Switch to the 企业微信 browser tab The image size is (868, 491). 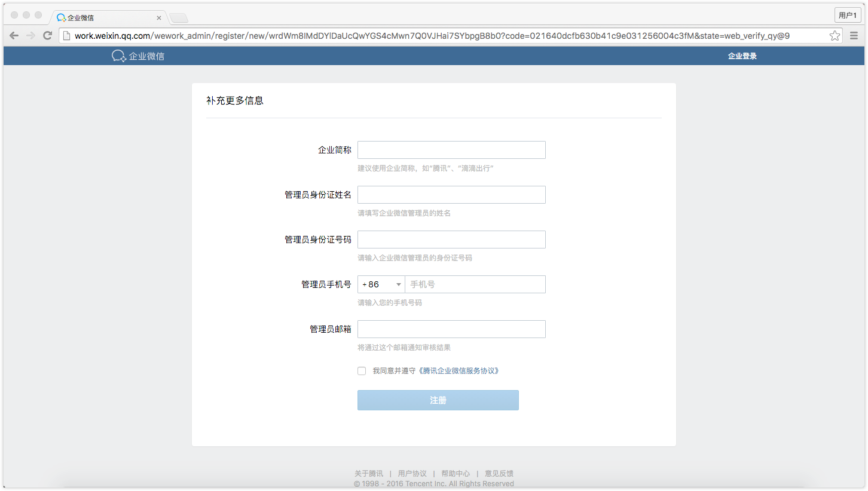coord(96,17)
